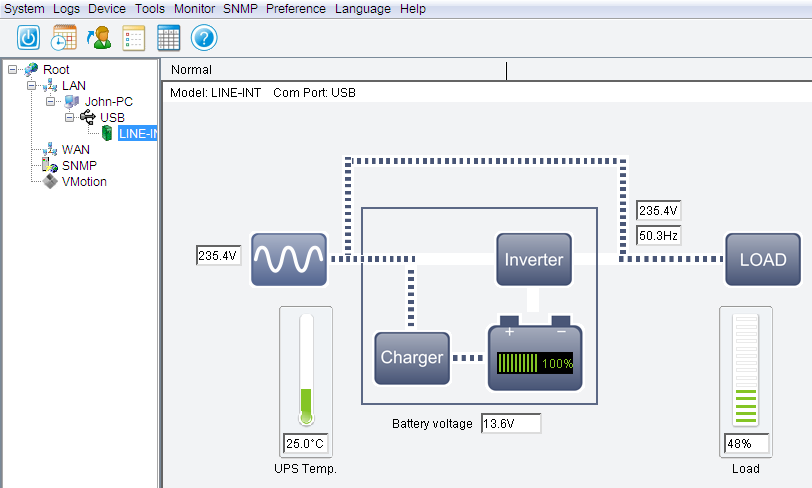Screen dimensions: 812x488
Task: Open the System menu
Action: point(24,9)
